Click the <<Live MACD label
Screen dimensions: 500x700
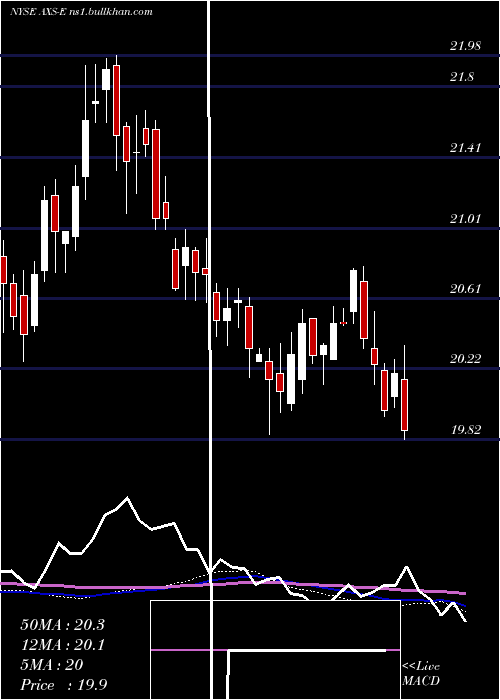[421, 674]
